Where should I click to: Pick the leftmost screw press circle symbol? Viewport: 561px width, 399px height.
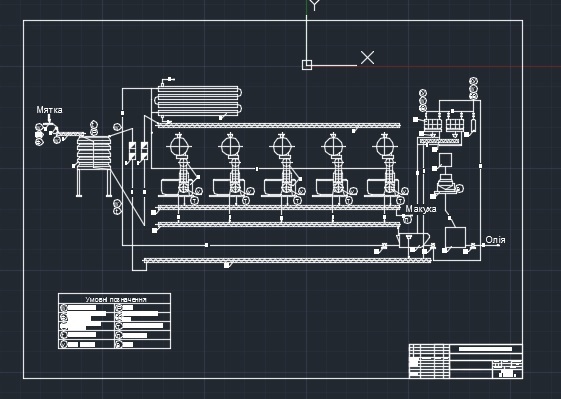pos(179,146)
